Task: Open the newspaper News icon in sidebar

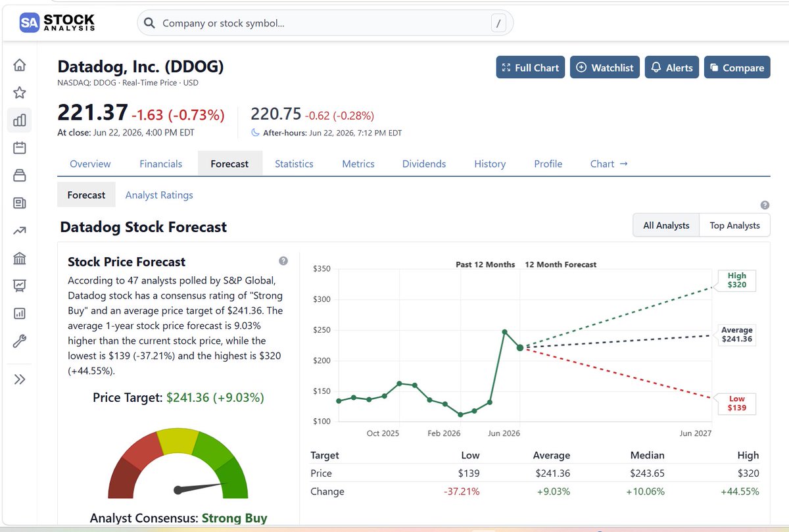Action: point(20,203)
